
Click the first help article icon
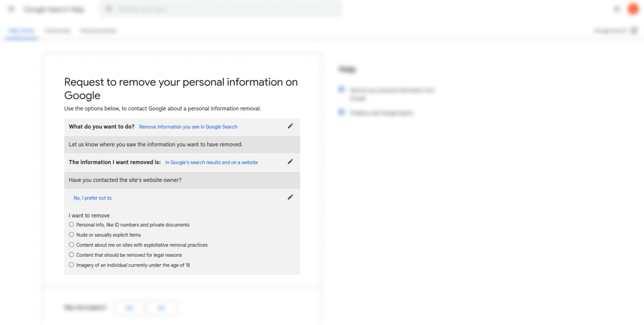coord(341,90)
